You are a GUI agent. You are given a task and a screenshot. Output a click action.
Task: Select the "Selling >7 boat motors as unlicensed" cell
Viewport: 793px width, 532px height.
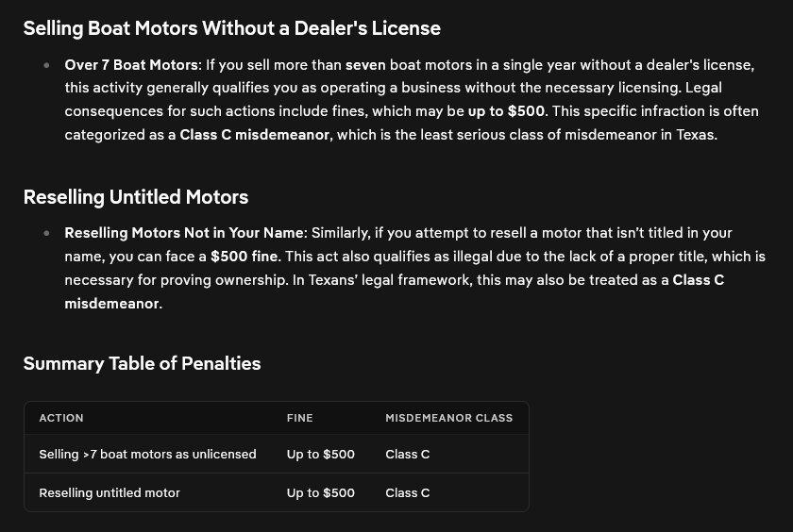click(x=147, y=455)
